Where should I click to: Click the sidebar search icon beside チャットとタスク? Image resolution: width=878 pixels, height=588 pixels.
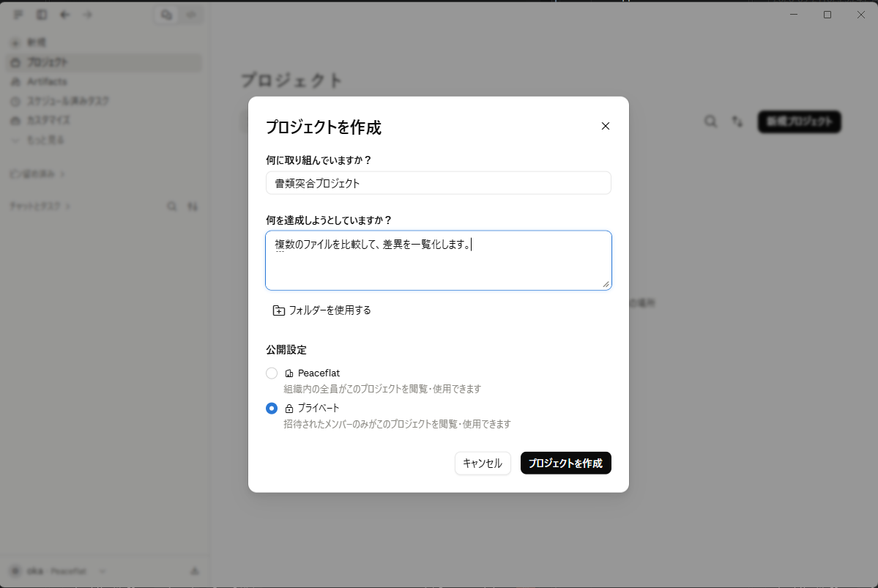172,206
